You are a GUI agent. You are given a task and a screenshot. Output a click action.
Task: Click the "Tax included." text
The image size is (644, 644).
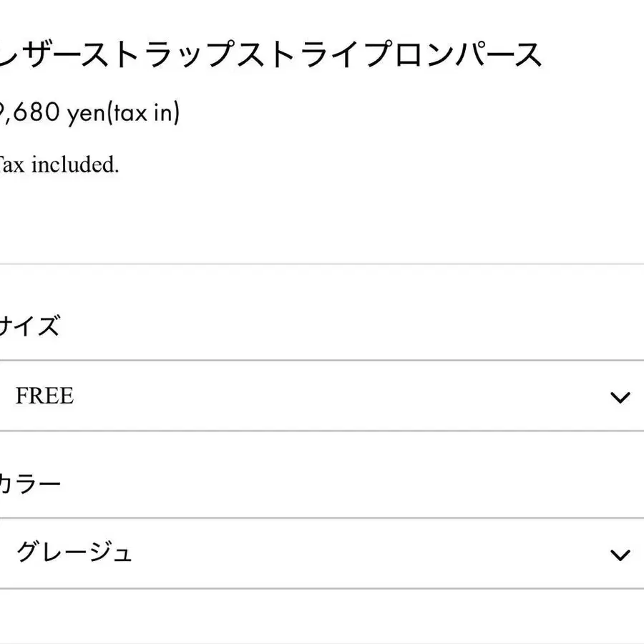click(x=59, y=165)
